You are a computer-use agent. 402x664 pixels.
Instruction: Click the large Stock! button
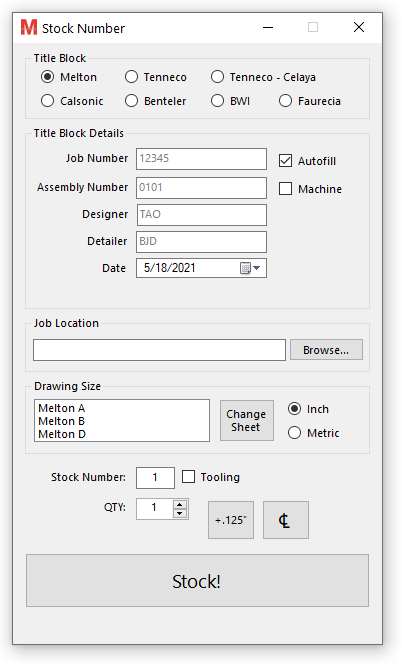coord(197,581)
